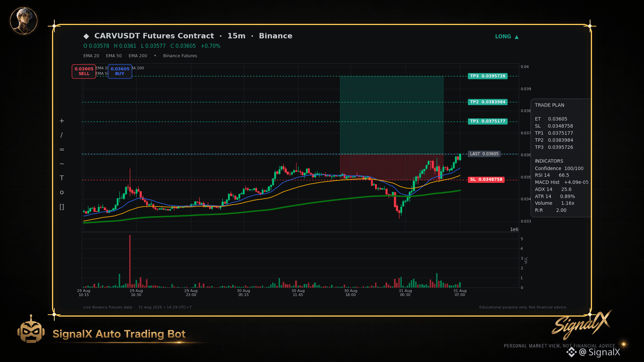Click the Binance logo beside @SignalX
644x362 pixels.
click(x=572, y=352)
